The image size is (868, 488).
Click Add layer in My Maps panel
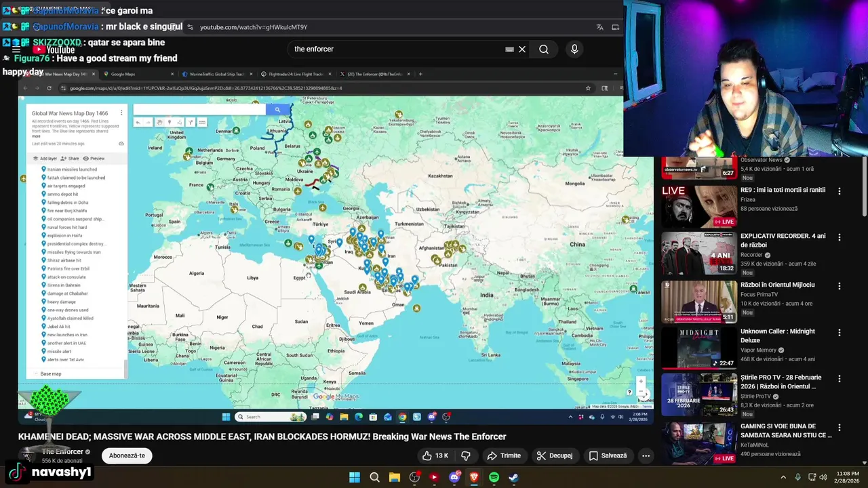point(45,159)
